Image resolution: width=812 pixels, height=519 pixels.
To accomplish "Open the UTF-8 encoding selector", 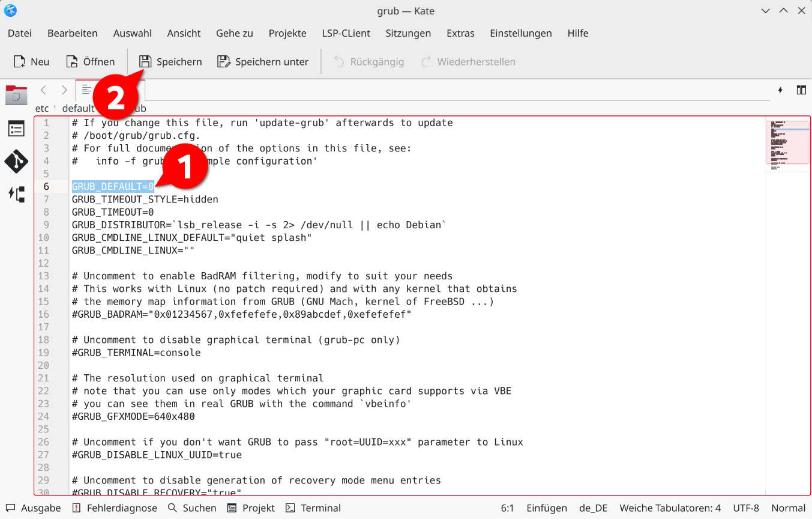I will (746, 508).
